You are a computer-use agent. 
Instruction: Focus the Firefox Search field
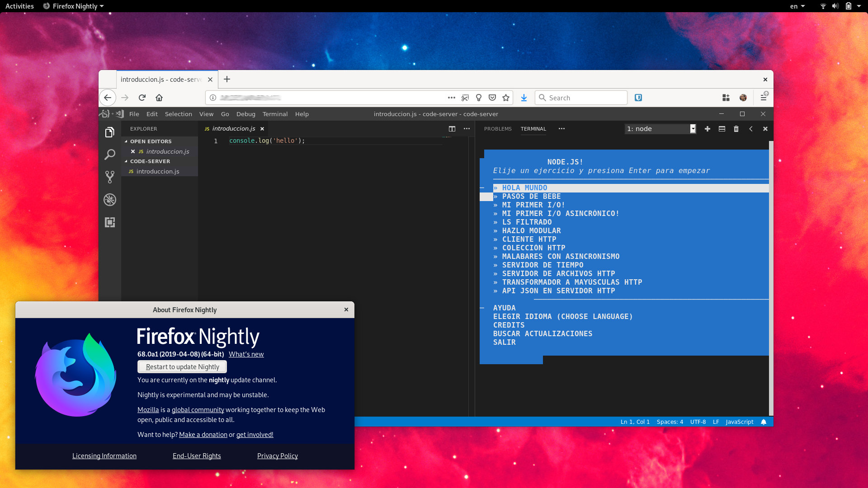pyautogui.click(x=581, y=98)
